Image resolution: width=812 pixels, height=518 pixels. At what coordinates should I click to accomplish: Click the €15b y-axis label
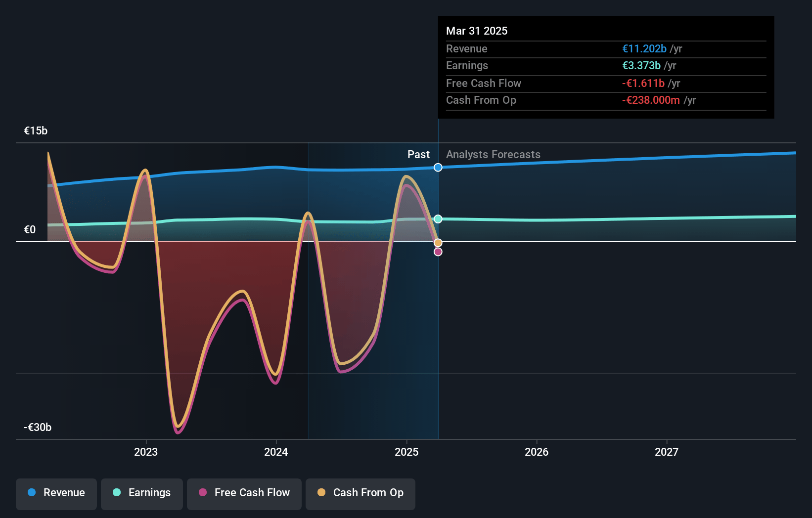pos(36,131)
